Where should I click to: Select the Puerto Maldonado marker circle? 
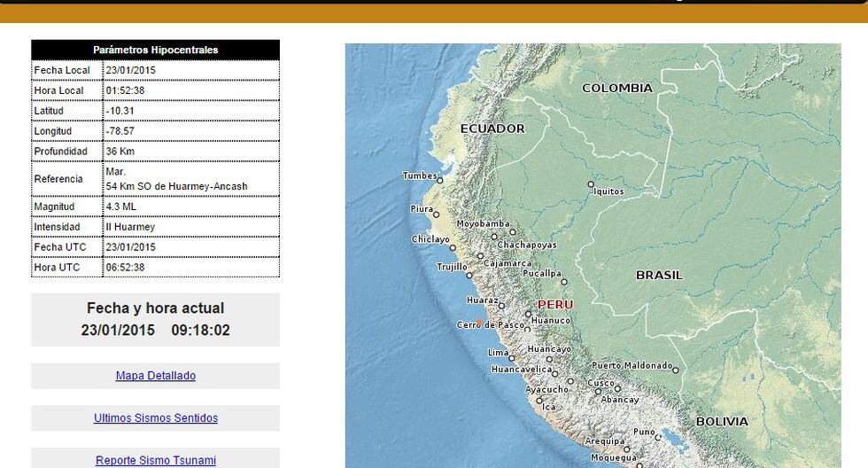point(675,370)
